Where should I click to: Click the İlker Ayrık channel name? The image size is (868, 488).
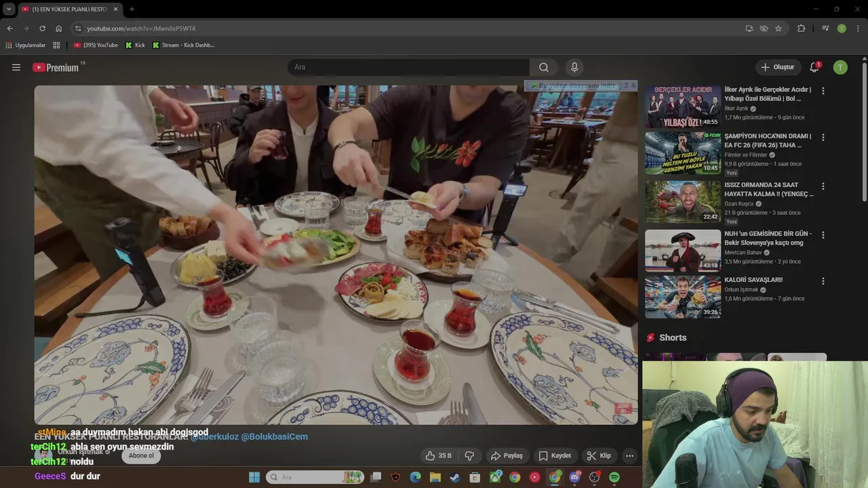[x=736, y=108]
